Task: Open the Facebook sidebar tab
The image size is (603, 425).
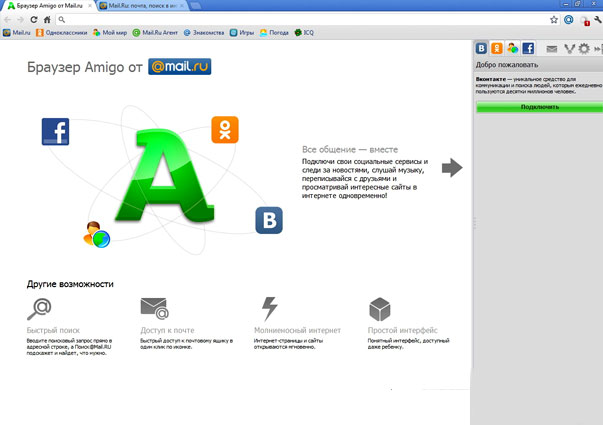Action: (x=528, y=48)
